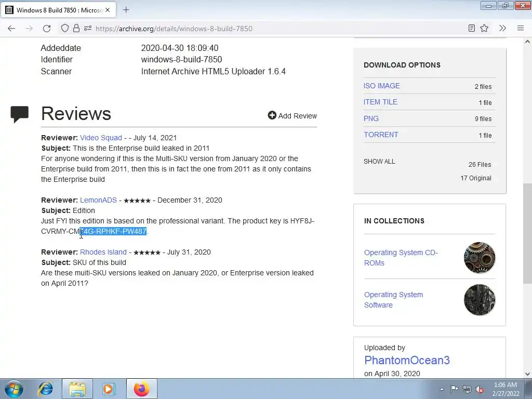Open a new tab with the plus button

[126, 10]
